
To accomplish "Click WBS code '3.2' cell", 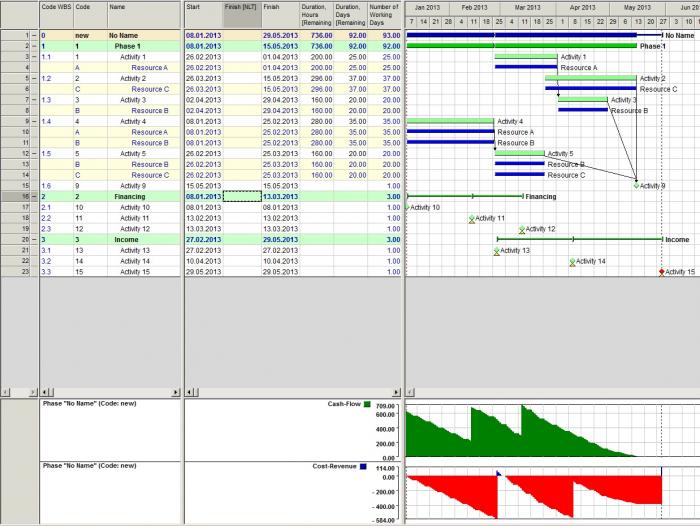I will pos(57,261).
